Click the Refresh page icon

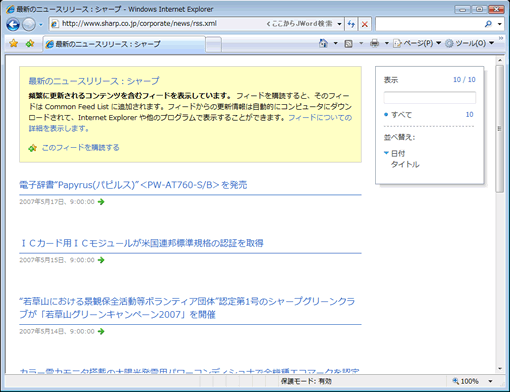click(351, 24)
